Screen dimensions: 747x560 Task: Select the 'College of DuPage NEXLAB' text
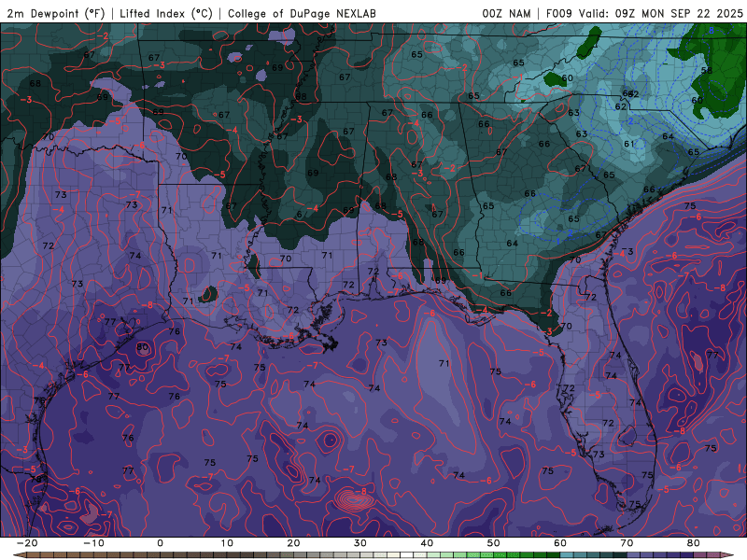pos(302,13)
